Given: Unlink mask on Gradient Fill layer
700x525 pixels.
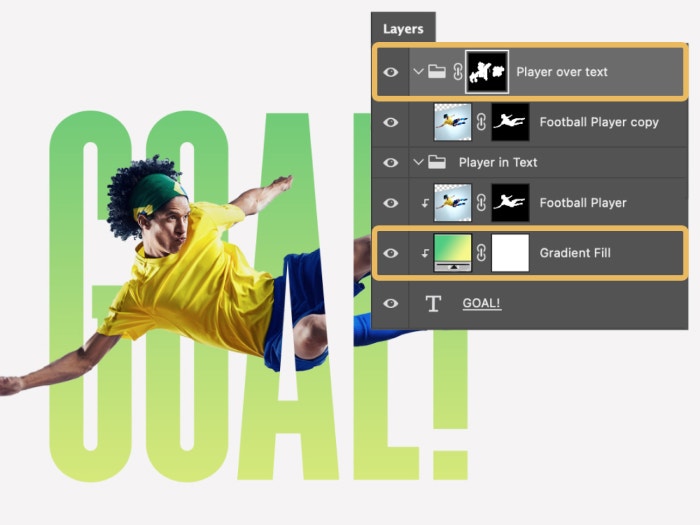Looking at the screenshot, I should (x=481, y=253).
